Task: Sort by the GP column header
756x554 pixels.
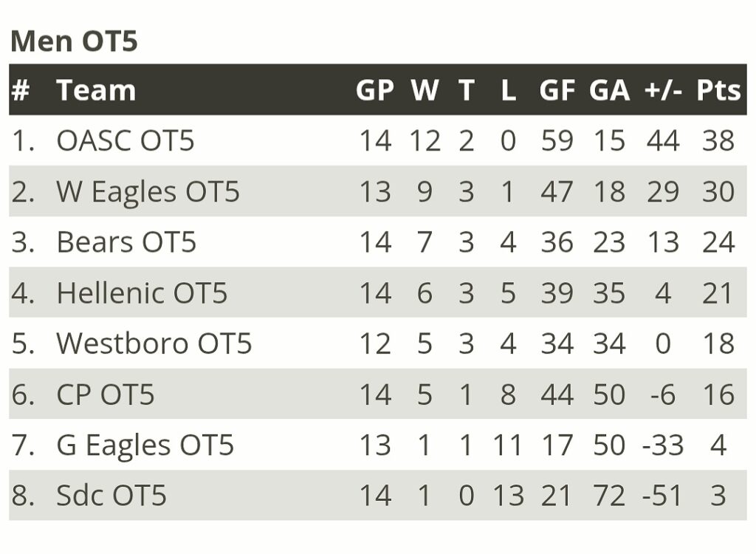Action: point(375,90)
